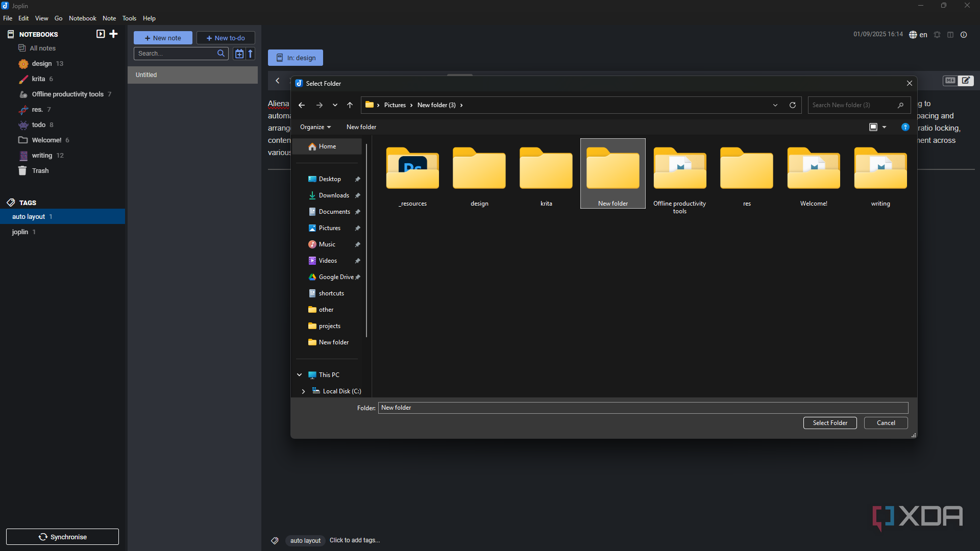Click set alarm bell icon
Image resolution: width=980 pixels, height=551 pixels.
[937, 35]
